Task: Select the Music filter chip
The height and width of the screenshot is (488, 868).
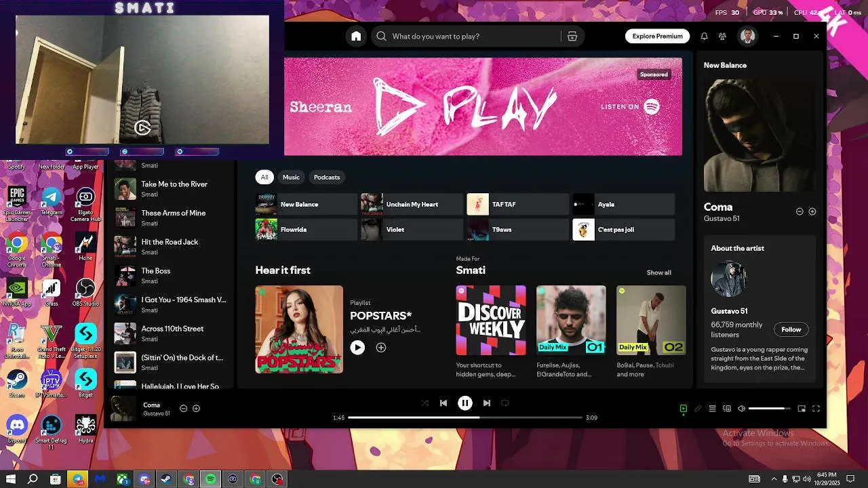Action: click(291, 178)
